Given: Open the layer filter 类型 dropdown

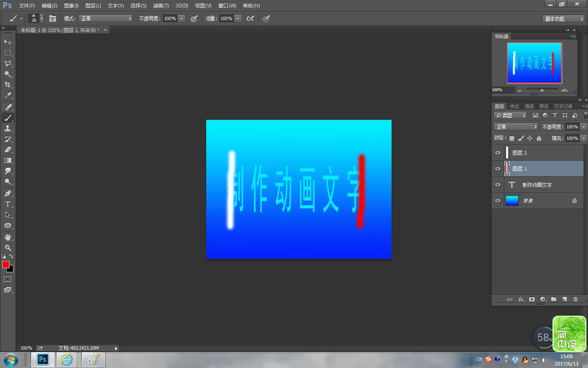Looking at the screenshot, I should pyautogui.click(x=510, y=115).
